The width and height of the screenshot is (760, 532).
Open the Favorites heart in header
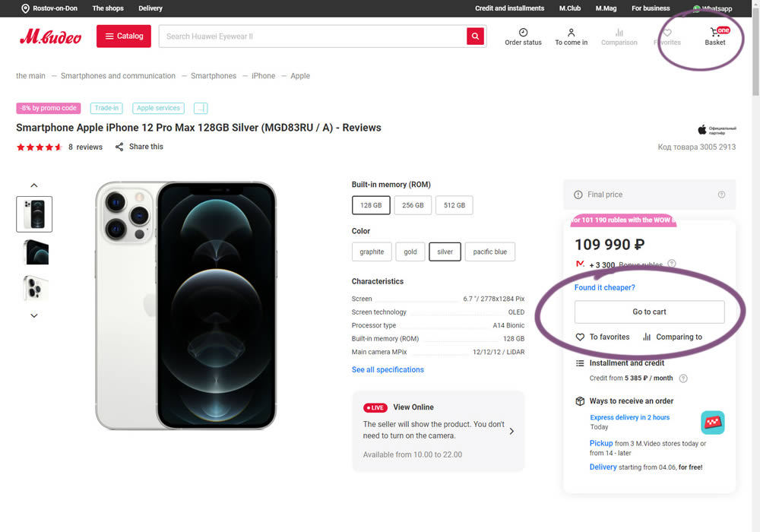point(667,33)
